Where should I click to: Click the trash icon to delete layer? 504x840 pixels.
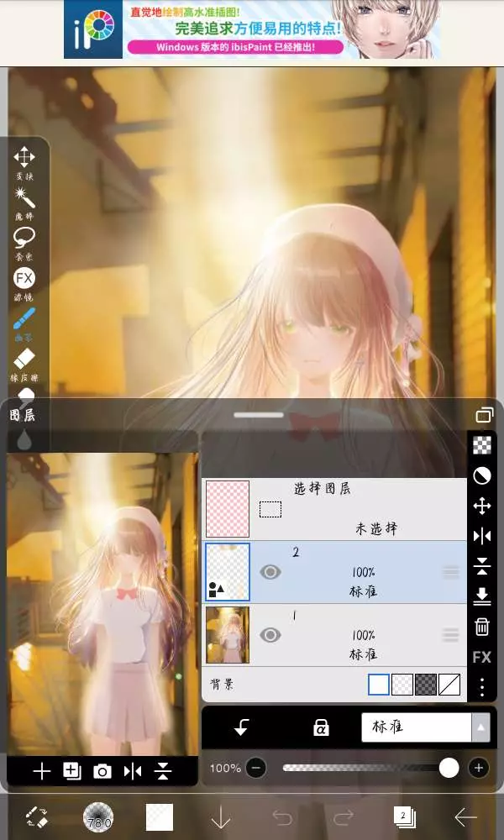click(482, 626)
